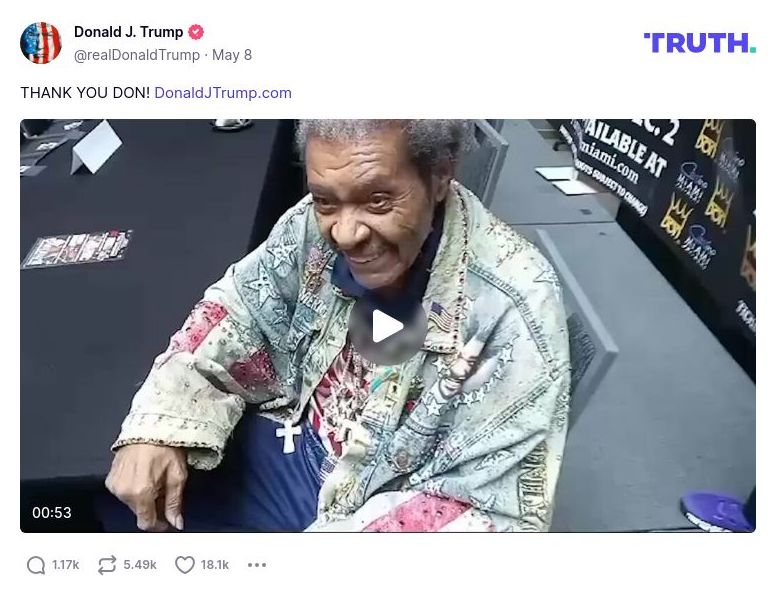
Task: Click the ReTruth arrows icon
Action: [x=107, y=565]
